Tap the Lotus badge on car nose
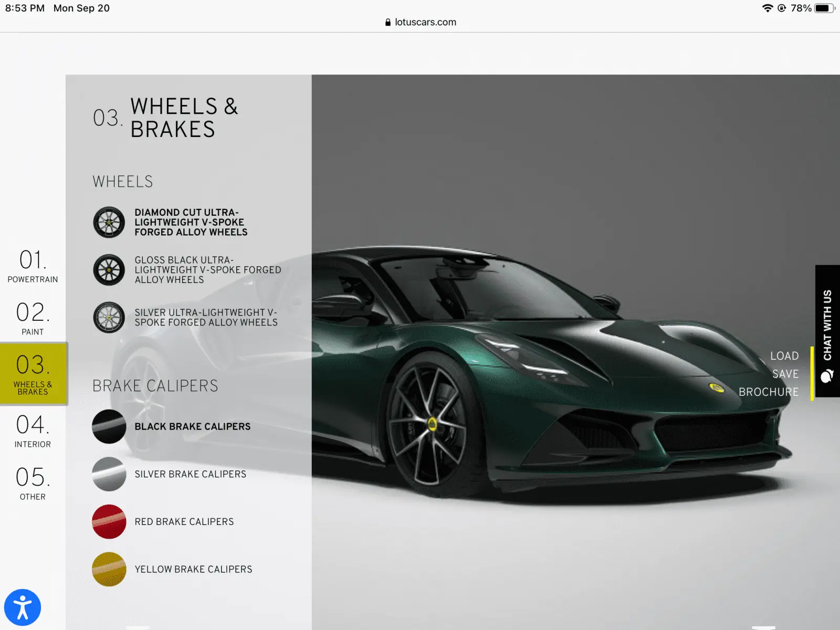Image resolution: width=840 pixels, height=630 pixels. pos(716,387)
